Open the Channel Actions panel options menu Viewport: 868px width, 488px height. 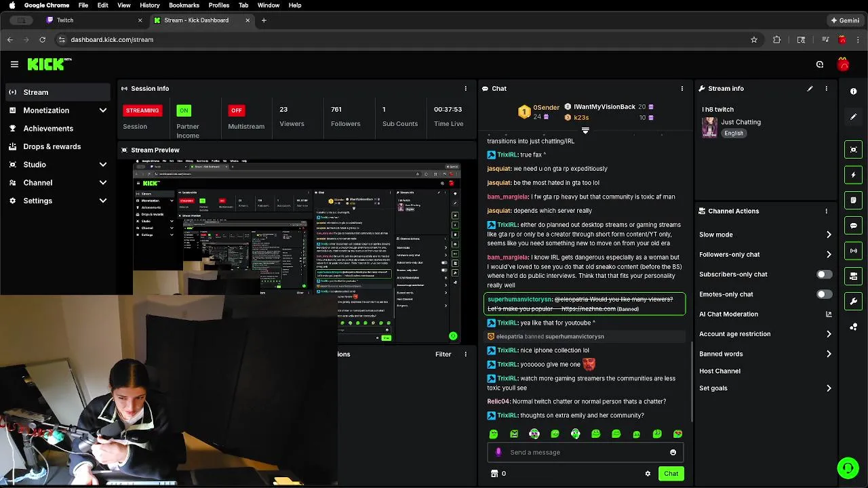point(826,211)
